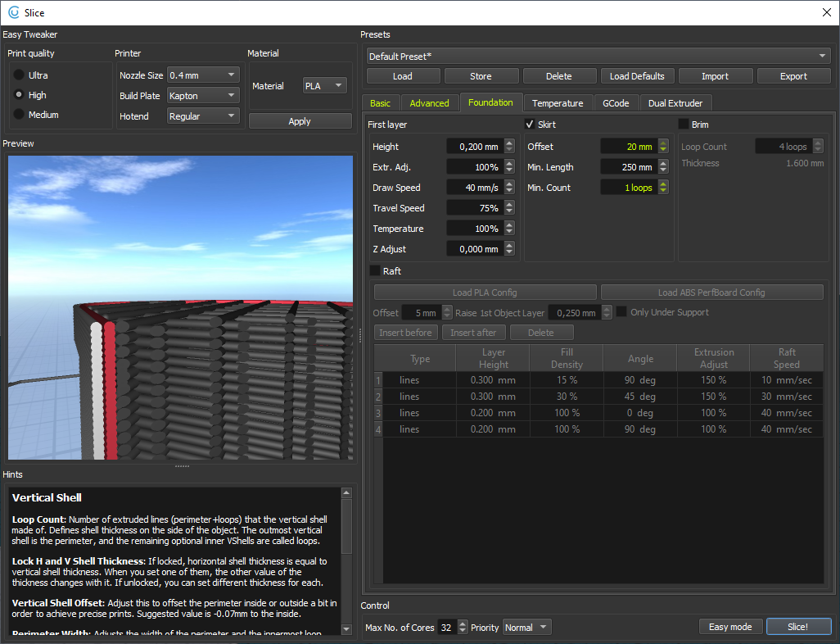Viewport: 840px width, 644px height.
Task: Click the Z Adjust stepper arrows
Action: [x=509, y=249]
